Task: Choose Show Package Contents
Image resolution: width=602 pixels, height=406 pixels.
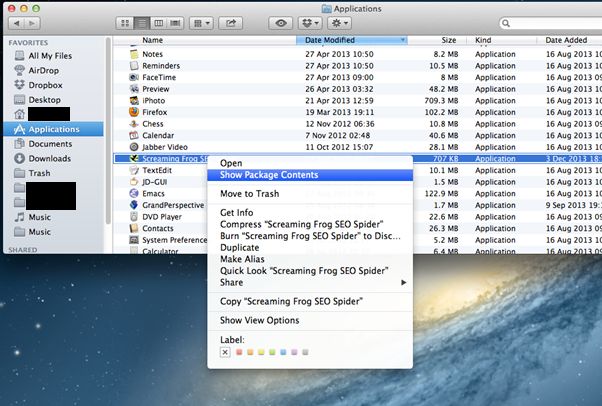Action: [x=310, y=175]
